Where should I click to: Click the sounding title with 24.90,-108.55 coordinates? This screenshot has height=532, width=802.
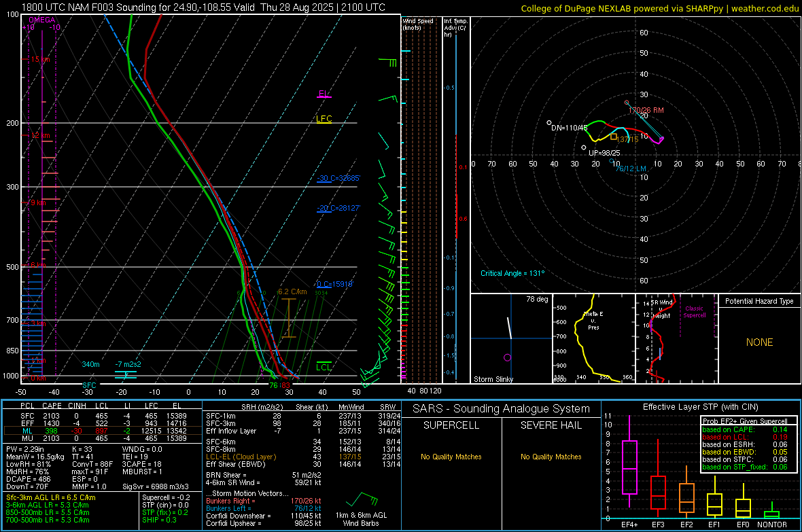(x=203, y=7)
